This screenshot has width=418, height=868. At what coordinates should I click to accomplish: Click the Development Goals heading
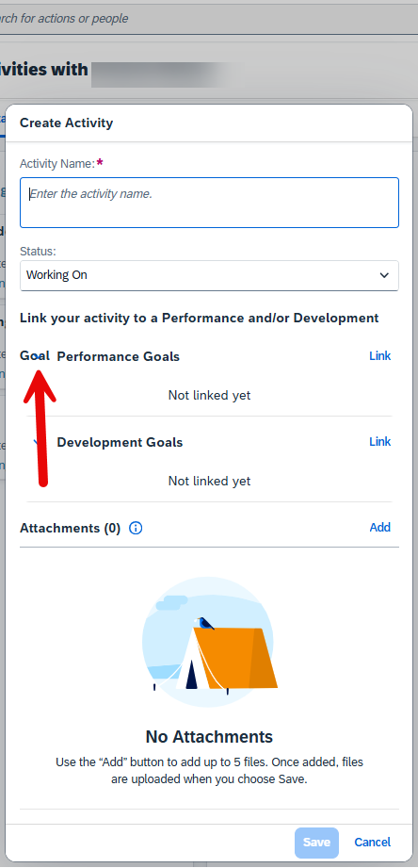[x=120, y=442]
